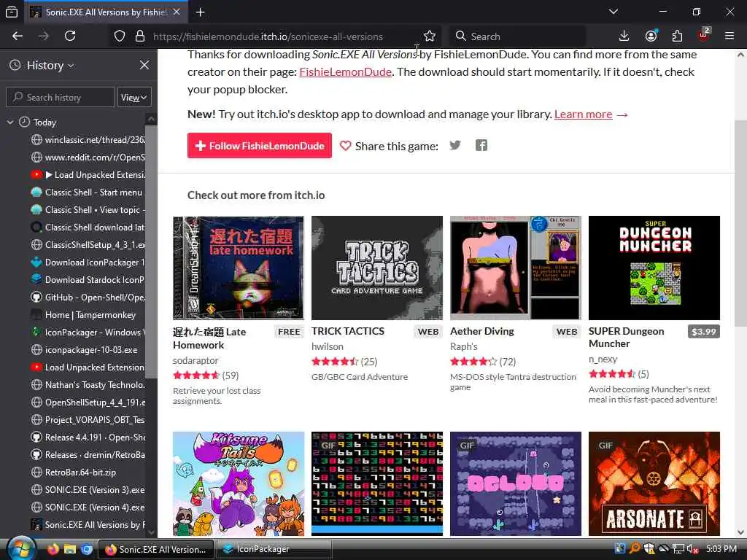747x560 pixels.
Task: Open Nathan's Toasty Technolo history entry
Action: tap(88, 385)
